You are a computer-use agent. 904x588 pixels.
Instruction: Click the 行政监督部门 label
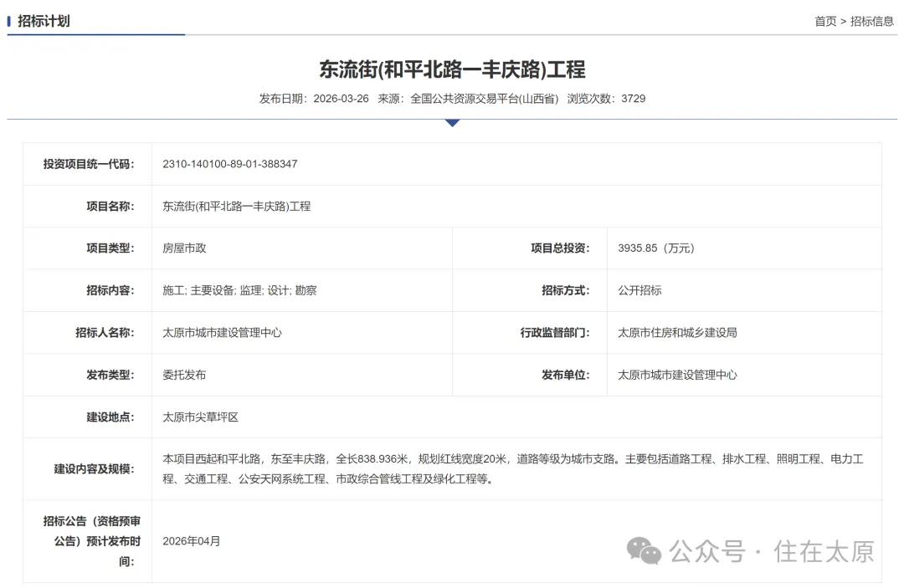[x=555, y=332]
